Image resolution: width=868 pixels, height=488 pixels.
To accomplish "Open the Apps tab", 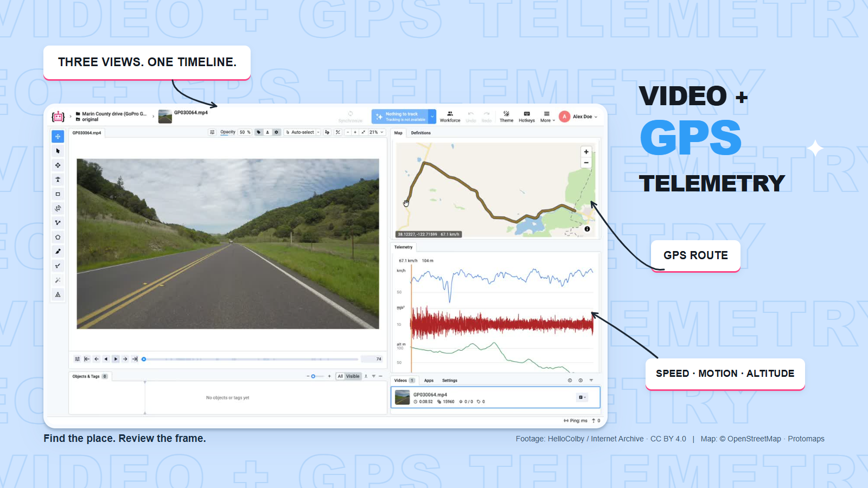I will click(x=429, y=381).
